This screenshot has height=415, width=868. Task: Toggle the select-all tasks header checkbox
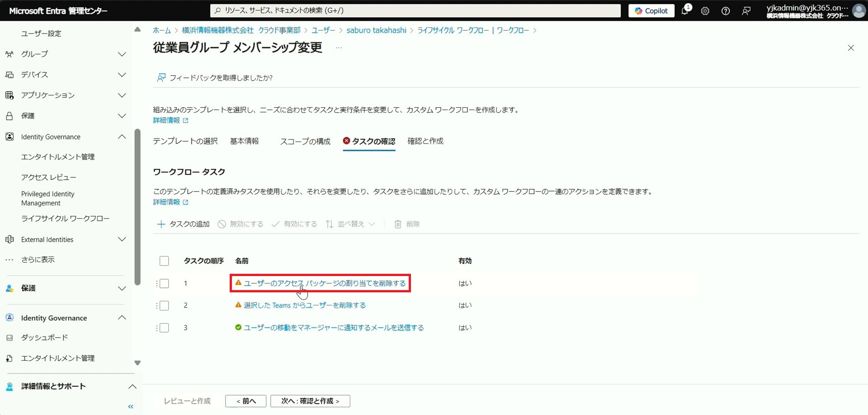pyautogui.click(x=164, y=261)
